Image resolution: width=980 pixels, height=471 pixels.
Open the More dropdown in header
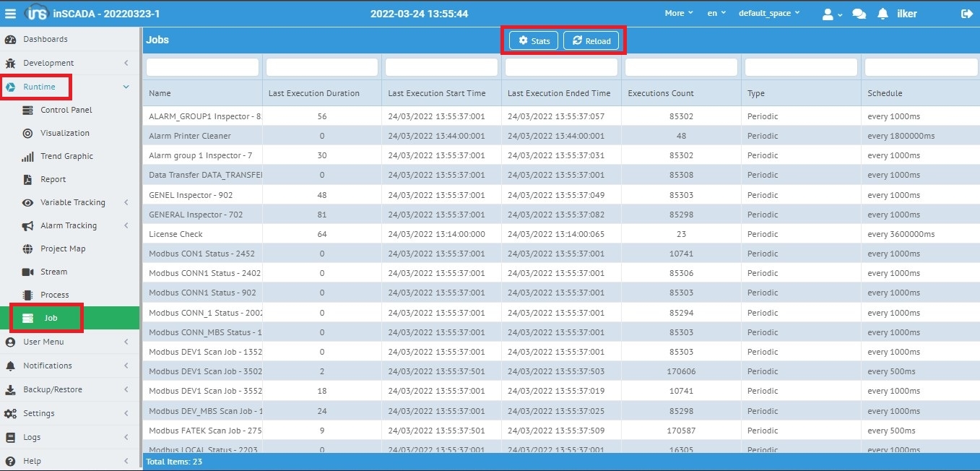click(x=678, y=13)
